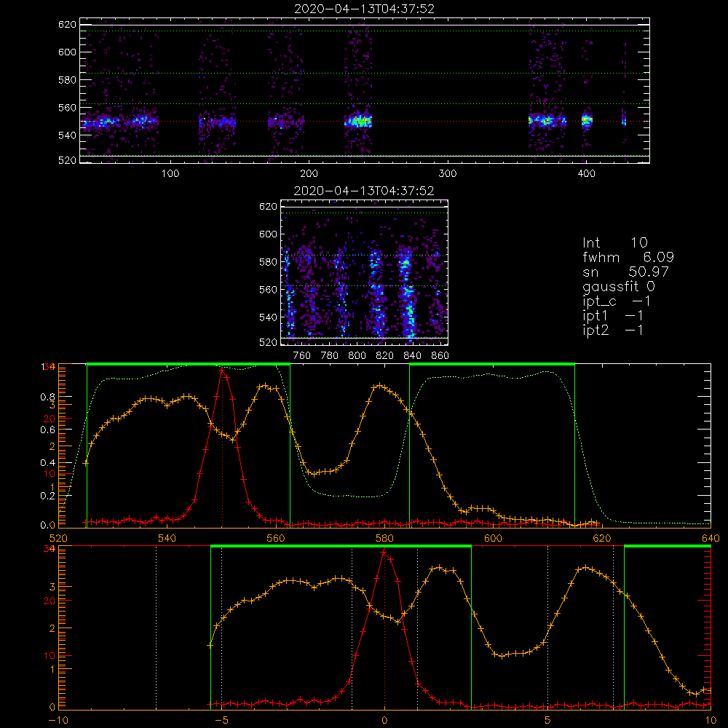Select the 'sn 50.97' readout line
The height and width of the screenshot is (728, 728).
pos(625,272)
